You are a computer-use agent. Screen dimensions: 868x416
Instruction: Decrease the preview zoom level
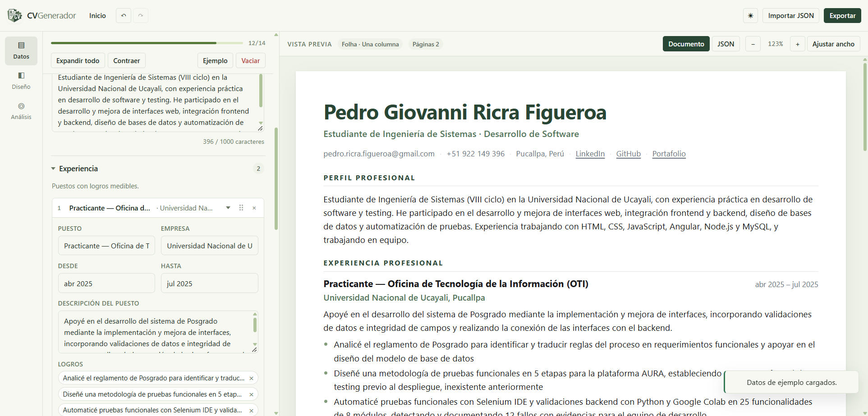(x=753, y=44)
